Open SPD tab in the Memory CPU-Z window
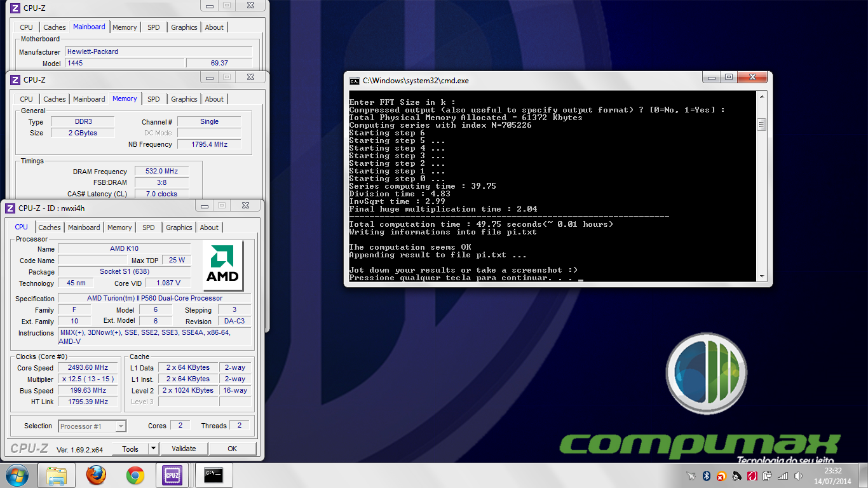 point(154,99)
